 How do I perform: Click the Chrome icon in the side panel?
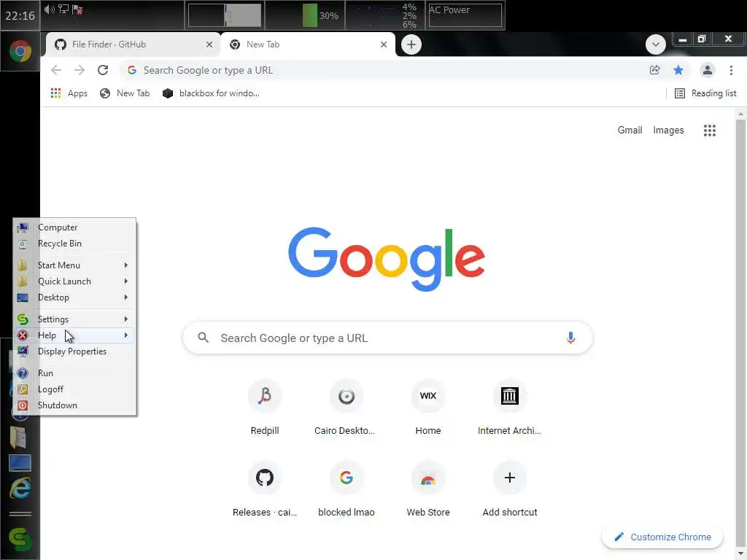pyautogui.click(x=20, y=52)
